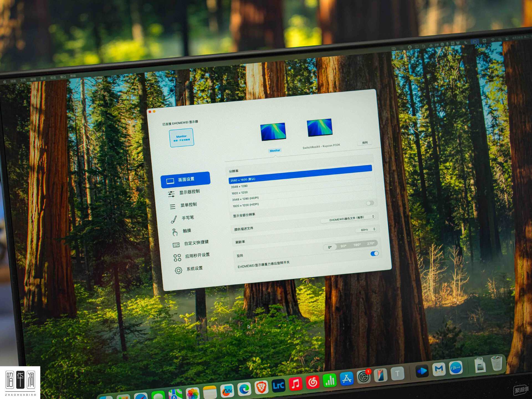Screen dimensions: 532x399
Task: Open the gray T app in dock
Action: point(397,374)
